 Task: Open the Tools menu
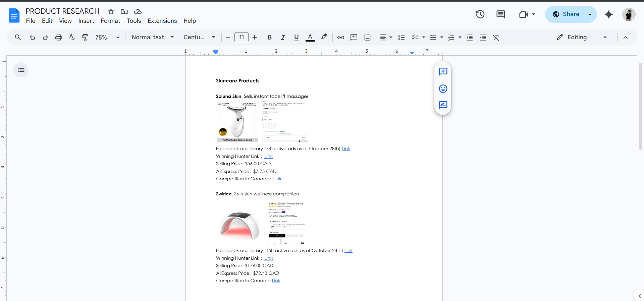134,21
